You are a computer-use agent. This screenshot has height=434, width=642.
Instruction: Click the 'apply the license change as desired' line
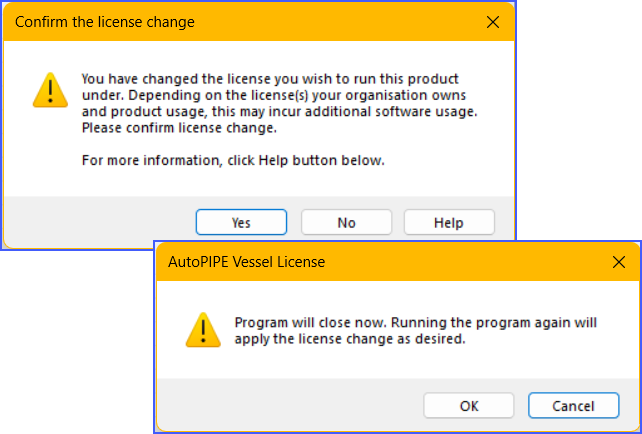coord(350,339)
